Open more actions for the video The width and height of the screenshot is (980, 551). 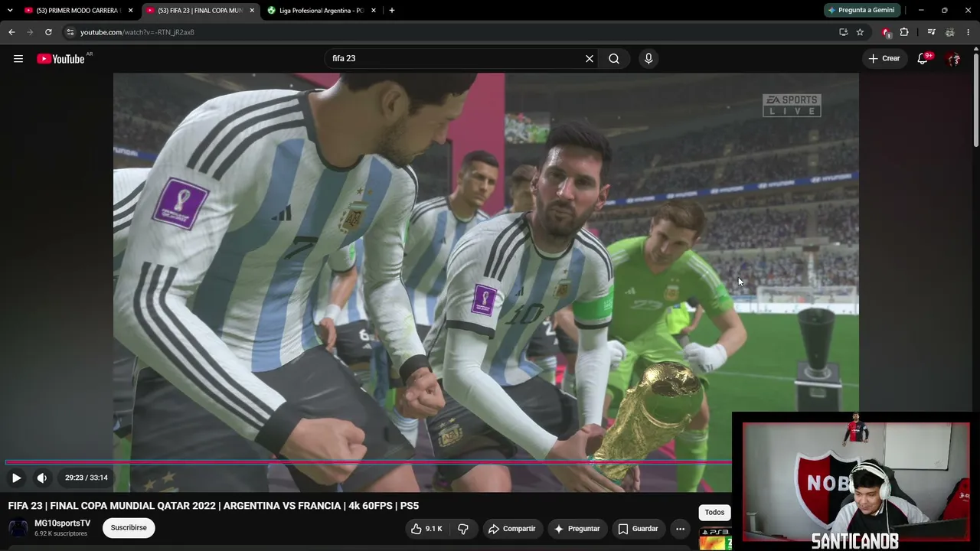tap(680, 529)
